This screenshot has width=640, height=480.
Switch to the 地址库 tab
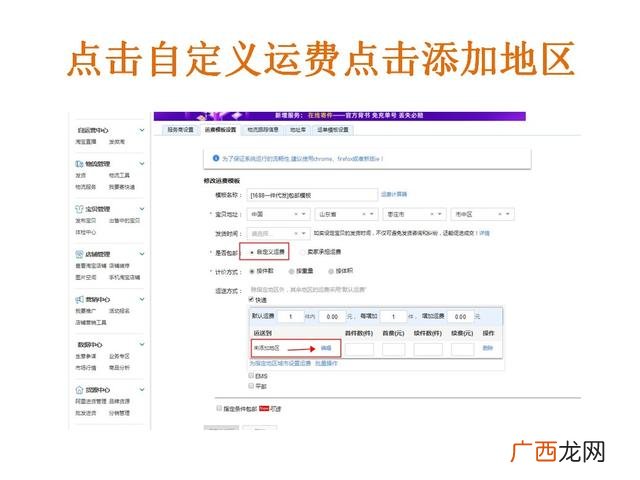298,130
